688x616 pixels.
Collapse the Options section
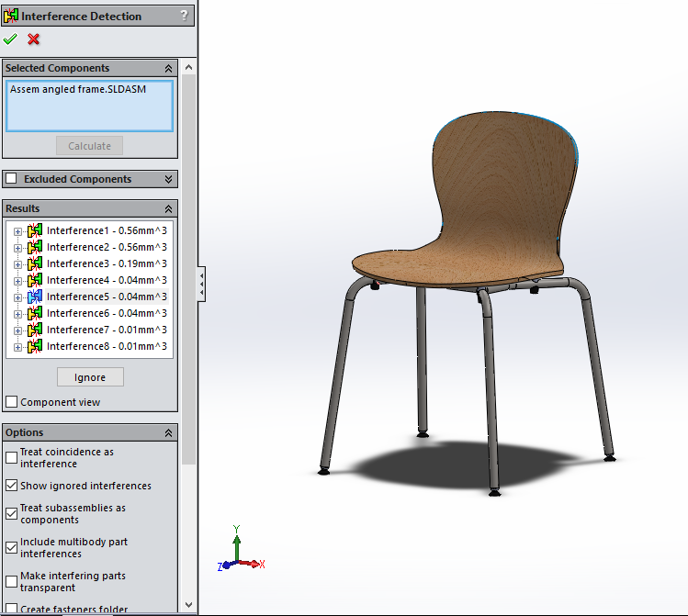168,432
